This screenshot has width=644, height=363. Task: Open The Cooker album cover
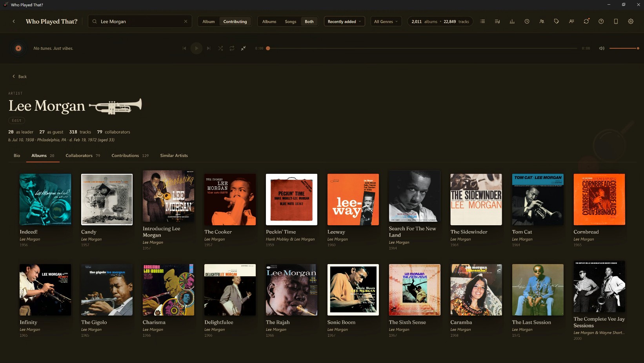(x=230, y=199)
